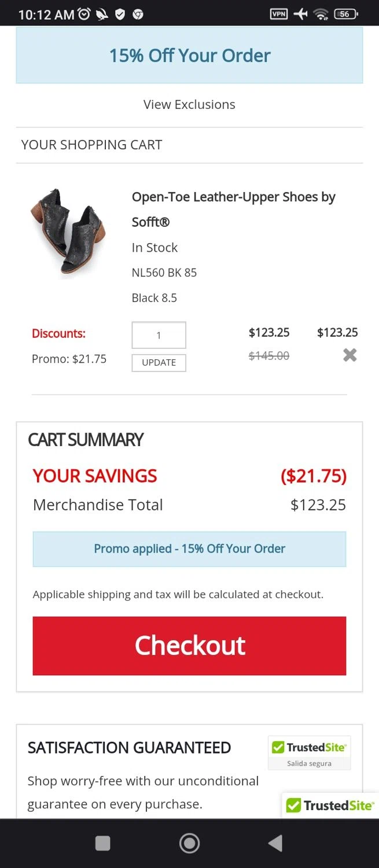
Task: Tap the alarm clock status icon
Action: (84, 14)
